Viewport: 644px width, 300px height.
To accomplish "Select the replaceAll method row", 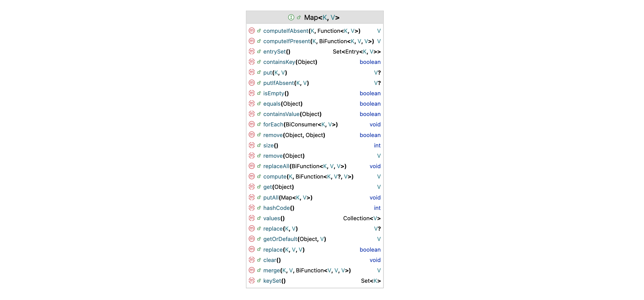I will pyautogui.click(x=276, y=166).
